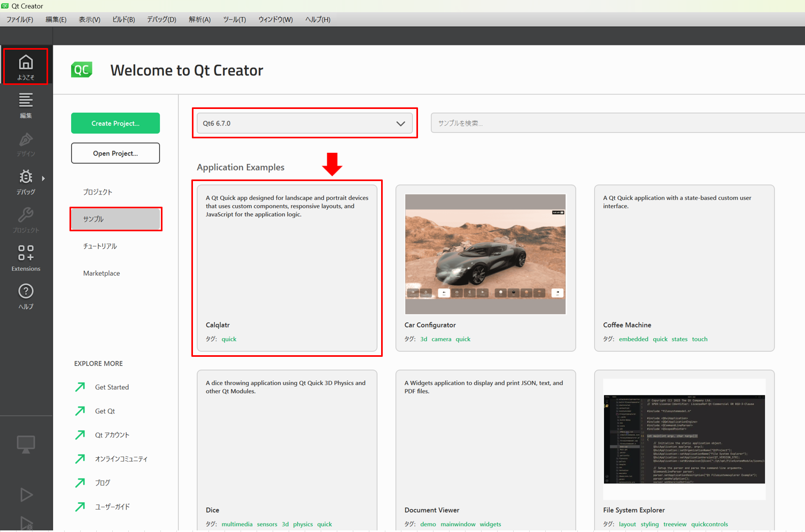Open the ヘルプ mode in sidebar
The image size is (805, 532).
[26, 296]
